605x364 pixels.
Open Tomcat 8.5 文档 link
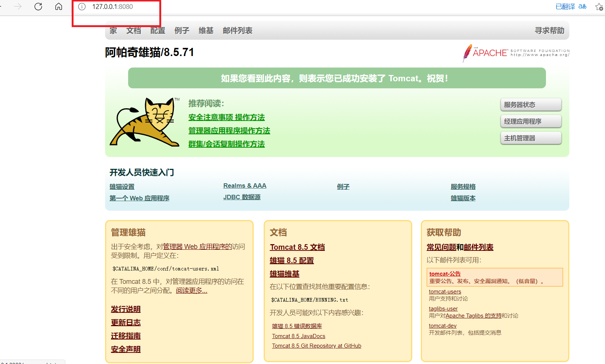pos(297,247)
